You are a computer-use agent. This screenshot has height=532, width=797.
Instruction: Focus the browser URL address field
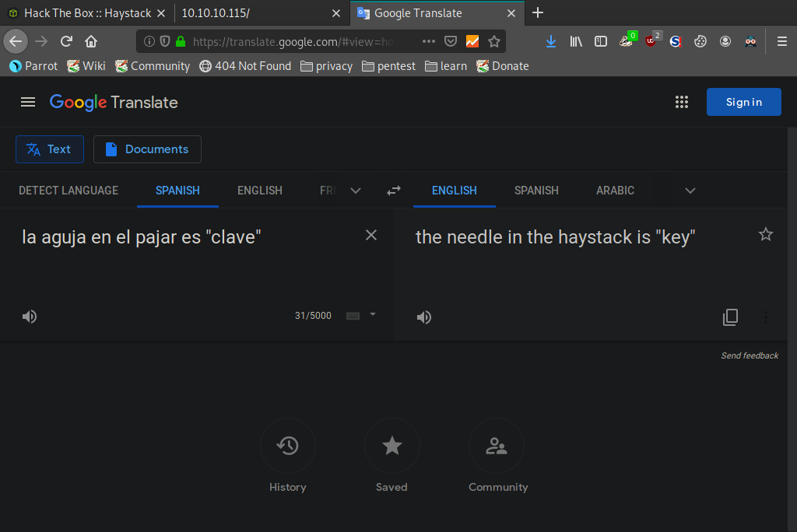[x=293, y=42]
